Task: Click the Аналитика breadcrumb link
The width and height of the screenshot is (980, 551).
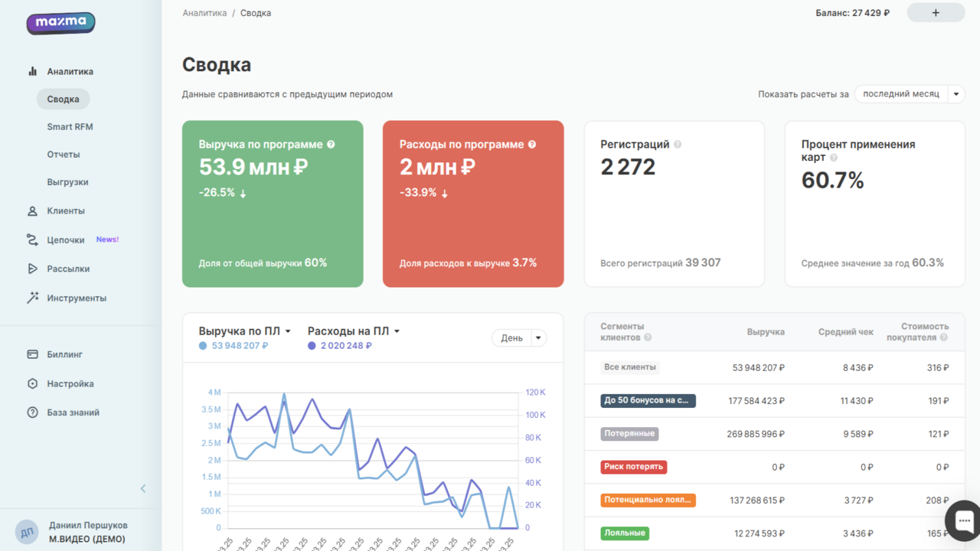Action: pyautogui.click(x=204, y=13)
